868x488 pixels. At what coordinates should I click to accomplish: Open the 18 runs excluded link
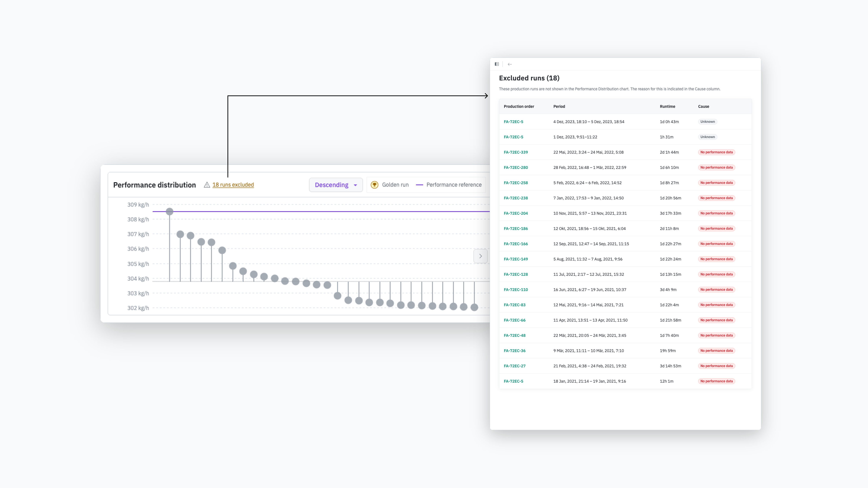click(x=233, y=185)
